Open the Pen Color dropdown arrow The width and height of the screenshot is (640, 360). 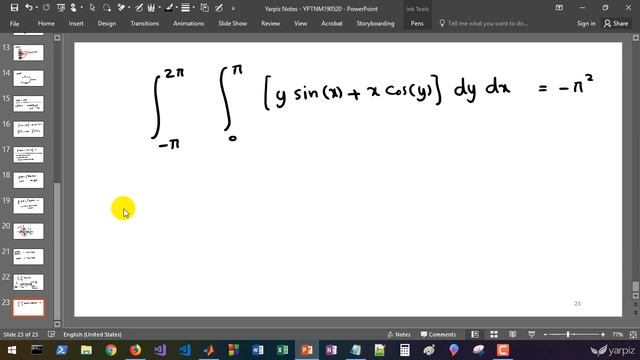(176, 8)
